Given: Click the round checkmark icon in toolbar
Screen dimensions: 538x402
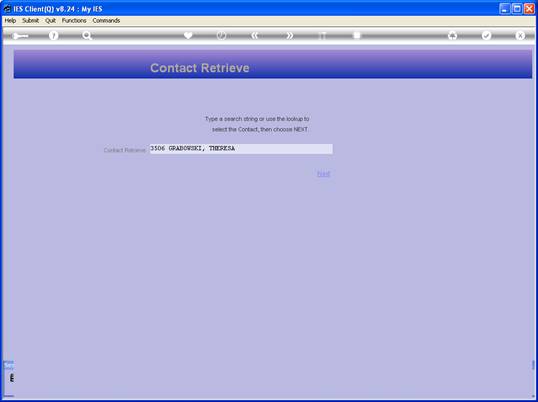Looking at the screenshot, I should coord(487,35).
